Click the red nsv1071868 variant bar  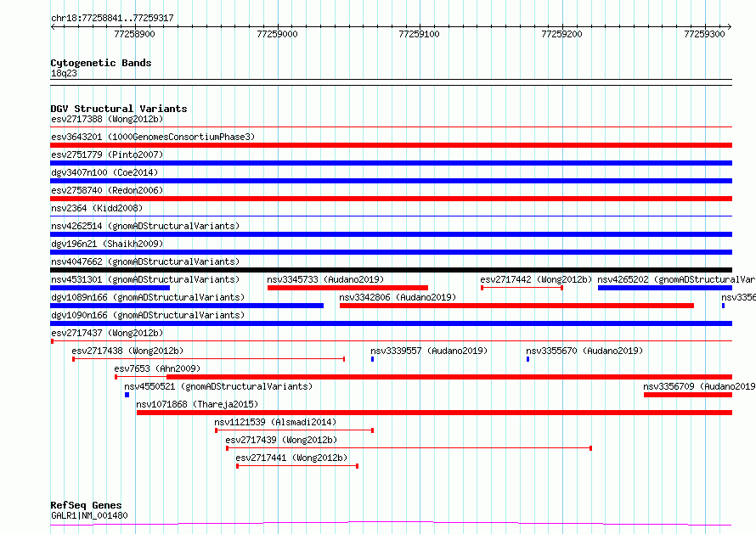click(434, 413)
